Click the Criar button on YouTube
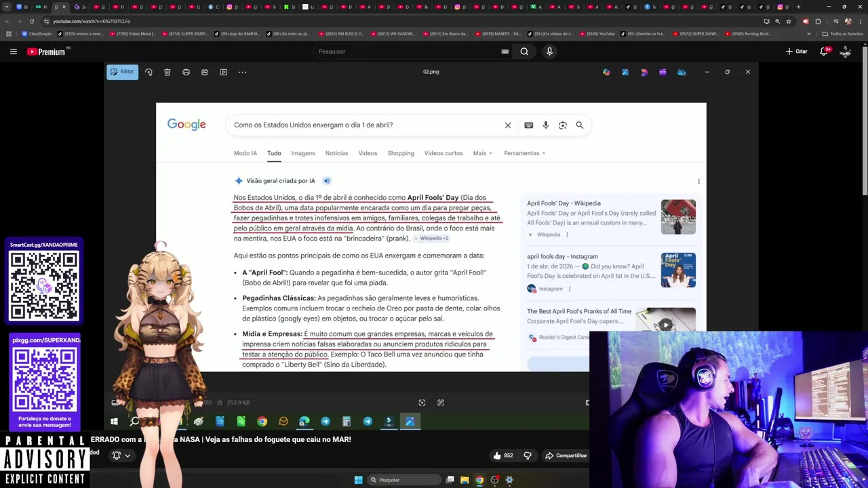 (797, 52)
